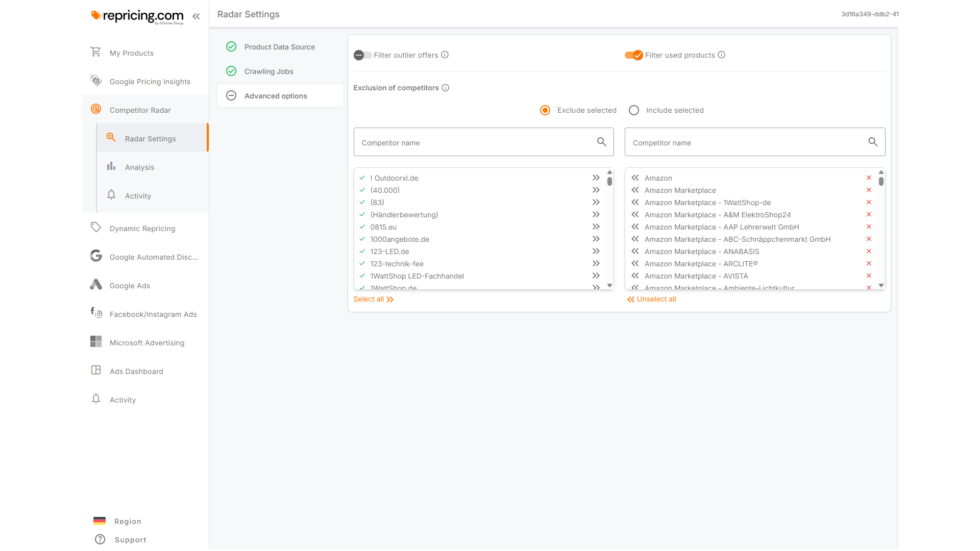The image size is (980, 551).
Task: Move 'Amazon' back with its left arrows
Action: point(635,178)
